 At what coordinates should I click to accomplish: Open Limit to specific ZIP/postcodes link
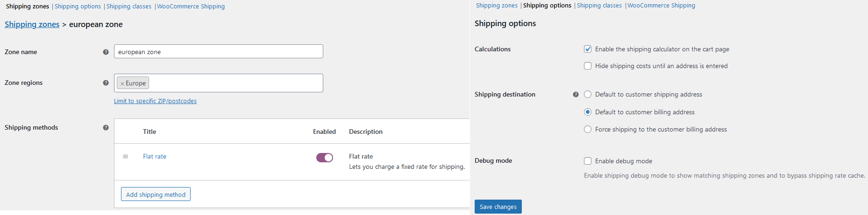pyautogui.click(x=155, y=101)
